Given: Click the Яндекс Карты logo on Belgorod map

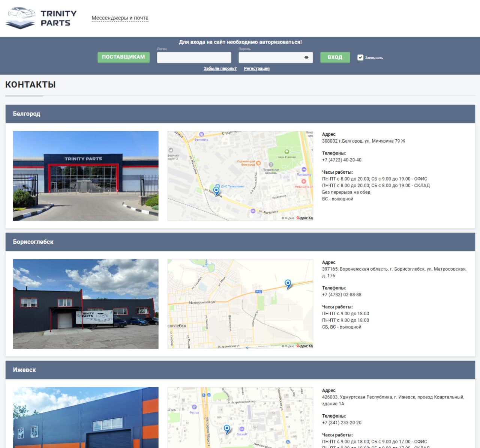Looking at the screenshot, I should (x=304, y=218).
